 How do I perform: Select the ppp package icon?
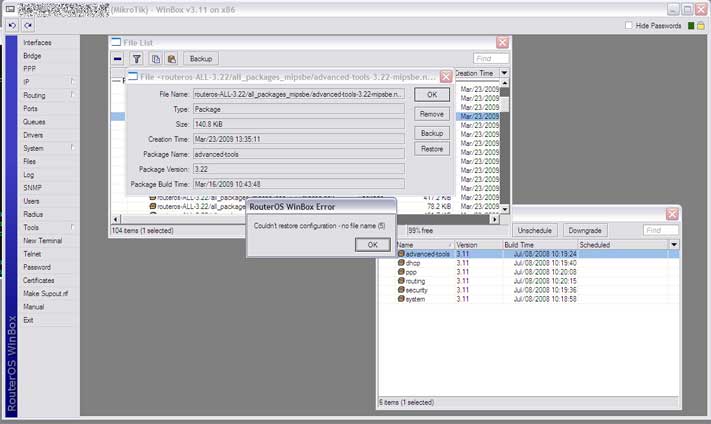pos(401,272)
